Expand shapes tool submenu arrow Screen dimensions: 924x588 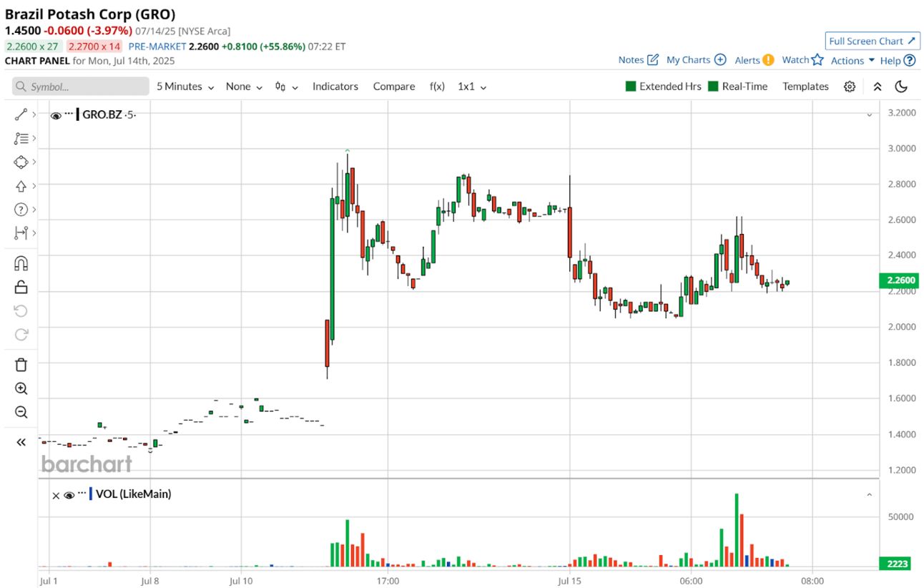click(34, 162)
